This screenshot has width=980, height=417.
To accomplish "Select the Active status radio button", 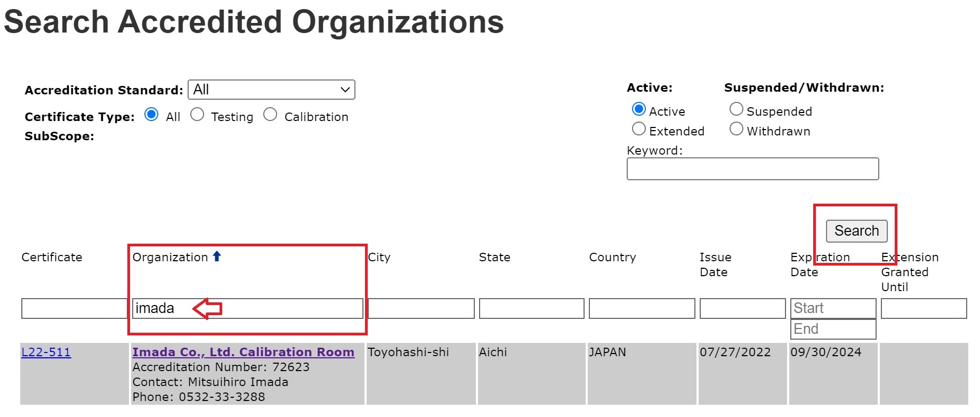I will pos(638,109).
